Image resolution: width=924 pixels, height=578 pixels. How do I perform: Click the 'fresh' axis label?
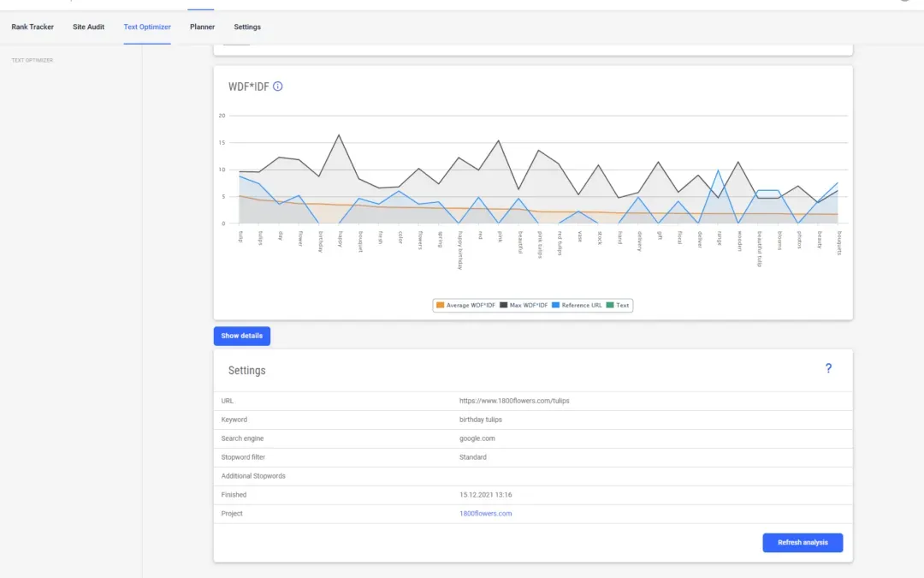380,238
